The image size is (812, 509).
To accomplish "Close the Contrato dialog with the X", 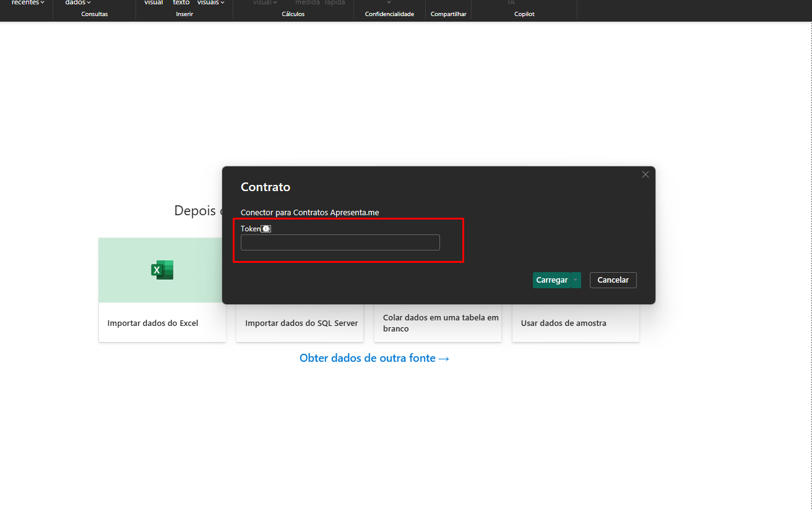I will point(646,174).
